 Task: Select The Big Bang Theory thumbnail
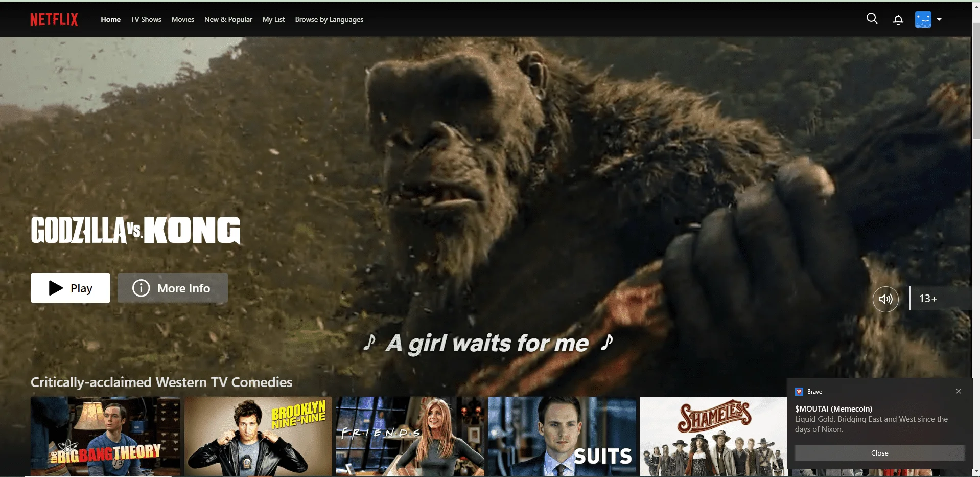pyautogui.click(x=105, y=436)
